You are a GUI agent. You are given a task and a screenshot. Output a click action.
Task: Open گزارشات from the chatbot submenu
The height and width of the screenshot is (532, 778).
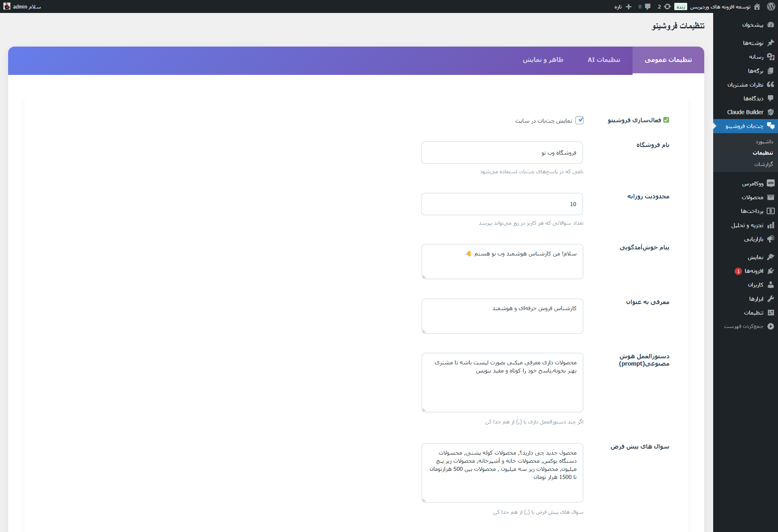pyautogui.click(x=764, y=164)
